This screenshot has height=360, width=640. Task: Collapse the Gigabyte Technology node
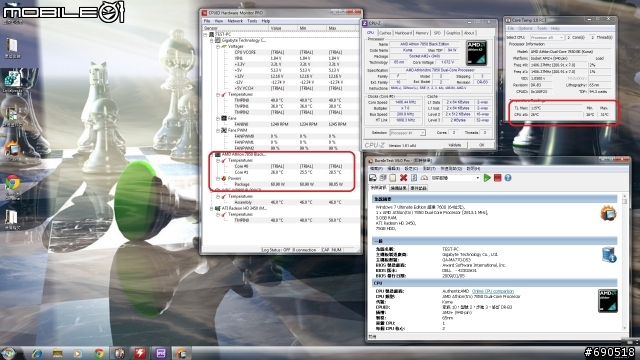(211, 40)
